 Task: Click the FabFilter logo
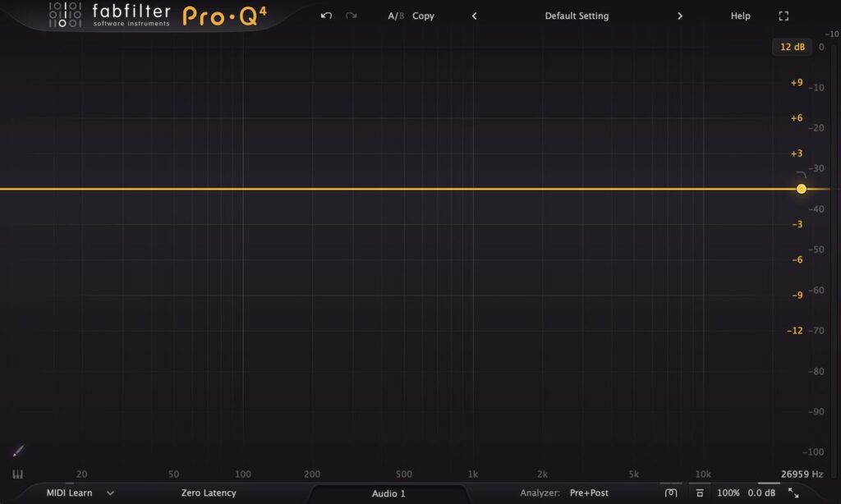pyautogui.click(x=109, y=15)
